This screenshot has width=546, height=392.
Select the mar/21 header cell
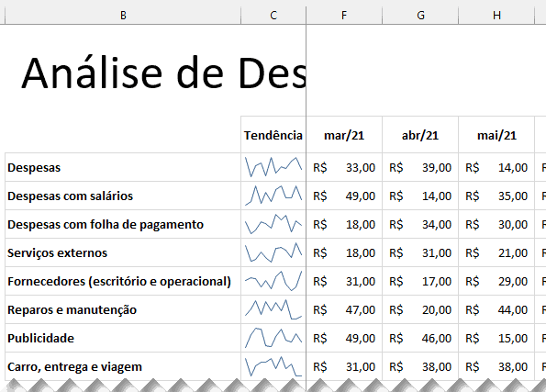[x=344, y=135]
